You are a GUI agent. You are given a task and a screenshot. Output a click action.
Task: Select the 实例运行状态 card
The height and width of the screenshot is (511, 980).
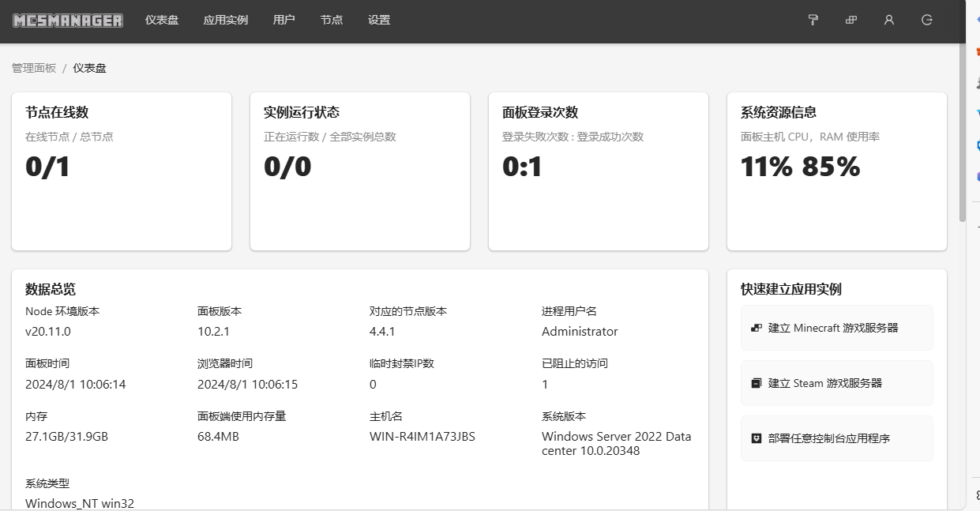pos(360,171)
